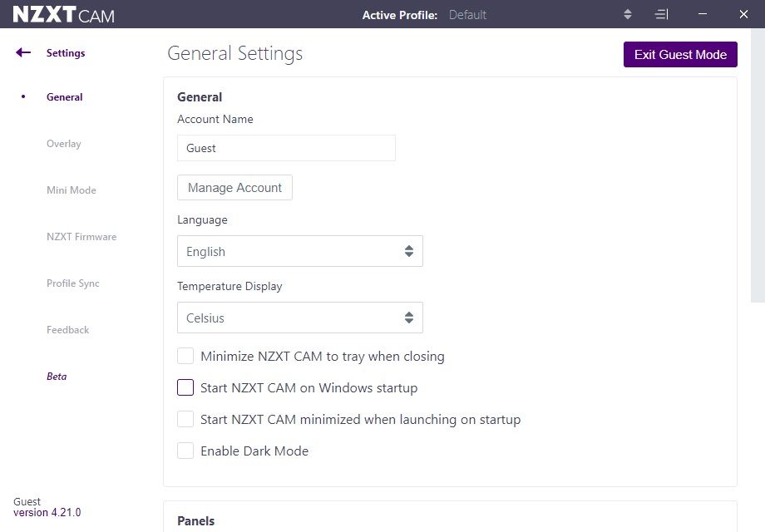The image size is (765, 532).
Task: Click the Temperature Display label
Action: [229, 286]
